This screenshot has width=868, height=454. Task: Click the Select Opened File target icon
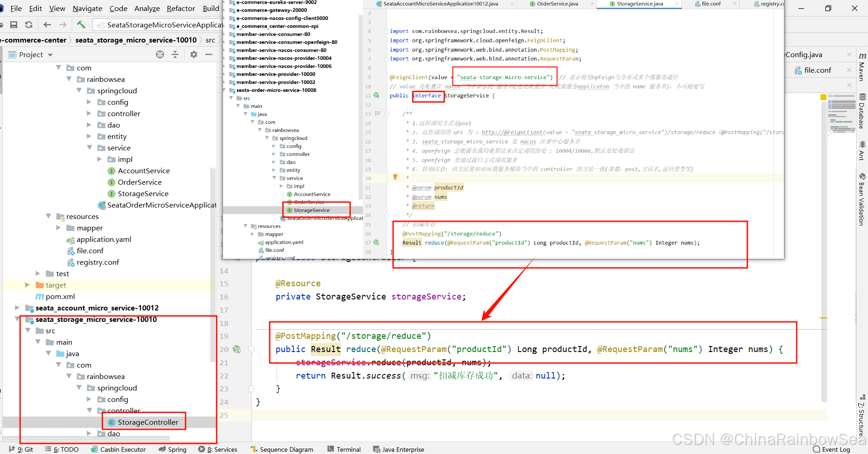point(160,54)
